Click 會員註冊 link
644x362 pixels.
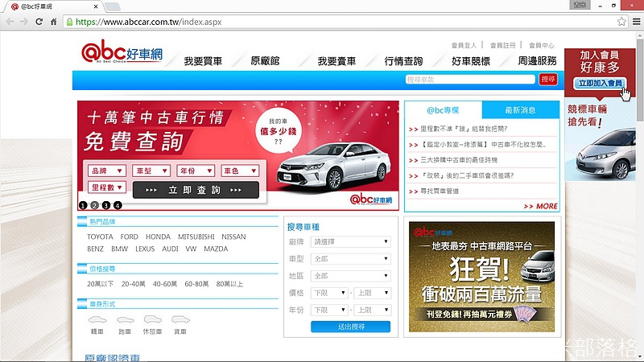click(502, 45)
